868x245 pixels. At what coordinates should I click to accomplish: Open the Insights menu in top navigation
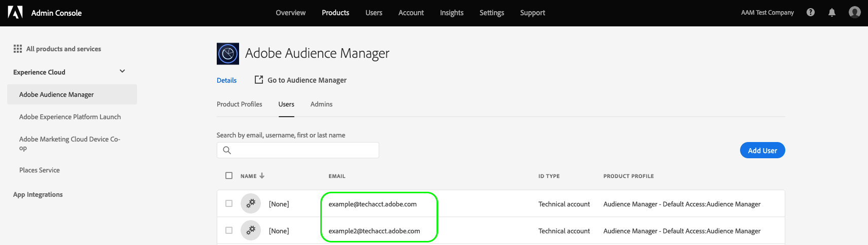click(451, 13)
